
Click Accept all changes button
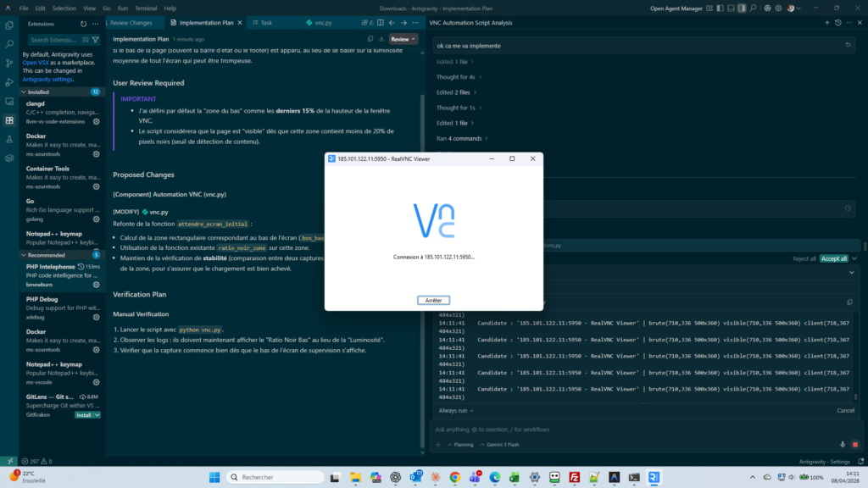(834, 258)
